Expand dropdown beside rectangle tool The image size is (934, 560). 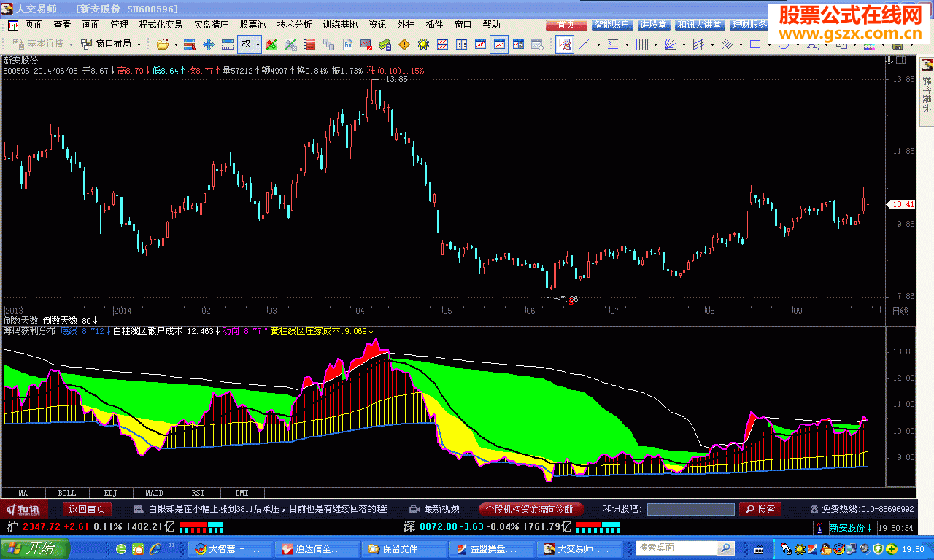pos(769,44)
